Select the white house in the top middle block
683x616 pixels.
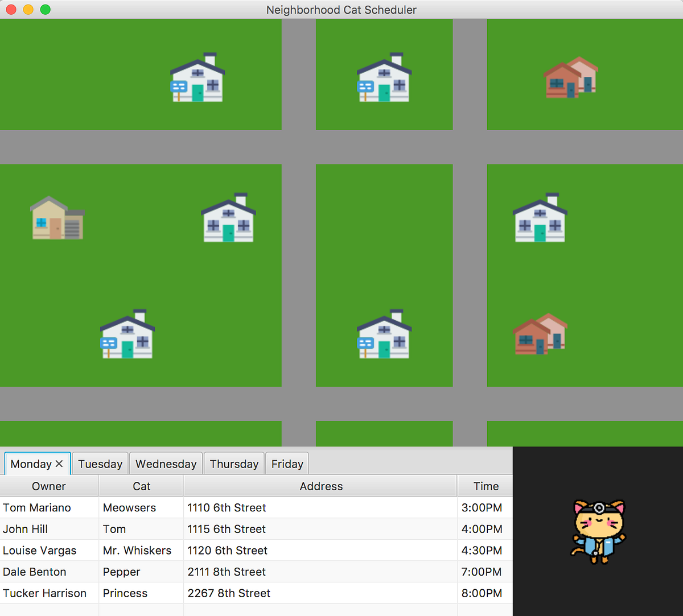[x=384, y=77]
